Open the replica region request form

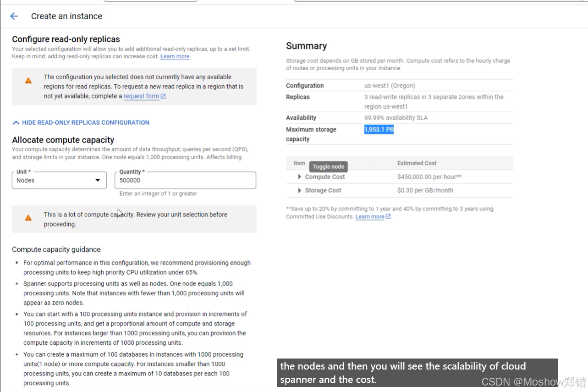tap(141, 96)
